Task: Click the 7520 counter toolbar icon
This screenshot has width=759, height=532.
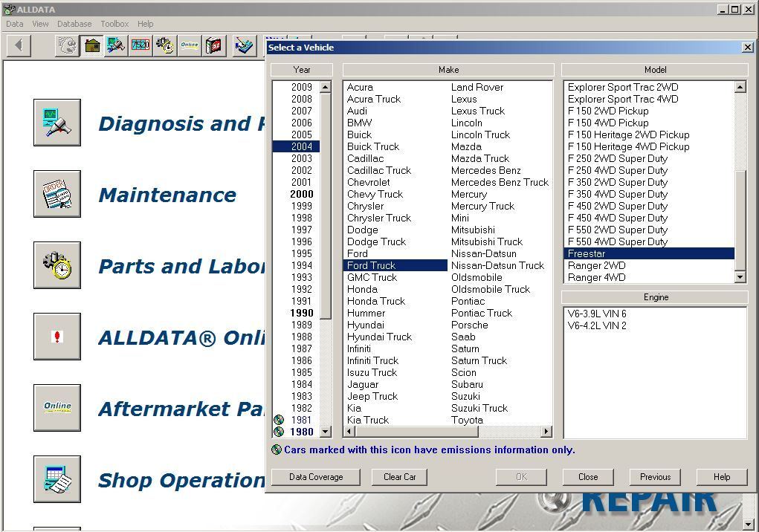Action: (140, 45)
